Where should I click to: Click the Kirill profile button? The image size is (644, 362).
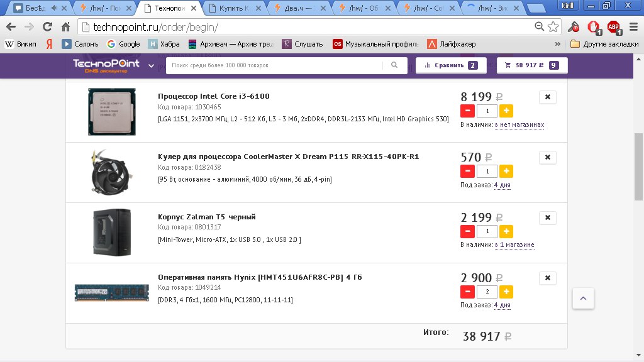pyautogui.click(x=568, y=5)
